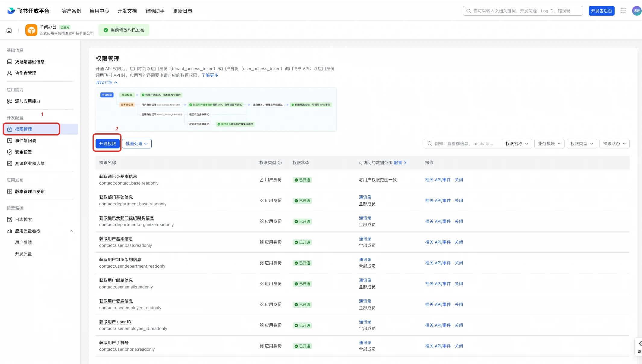The image size is (642, 364).
Task: Open the user avatar menu
Action: [637, 11]
